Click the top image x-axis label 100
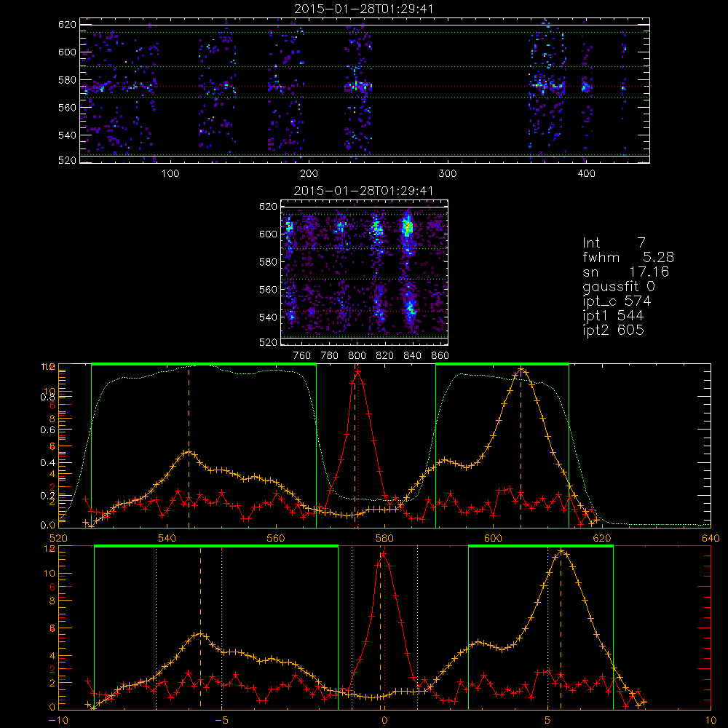Image resolution: width=728 pixels, height=728 pixels. click(x=170, y=174)
